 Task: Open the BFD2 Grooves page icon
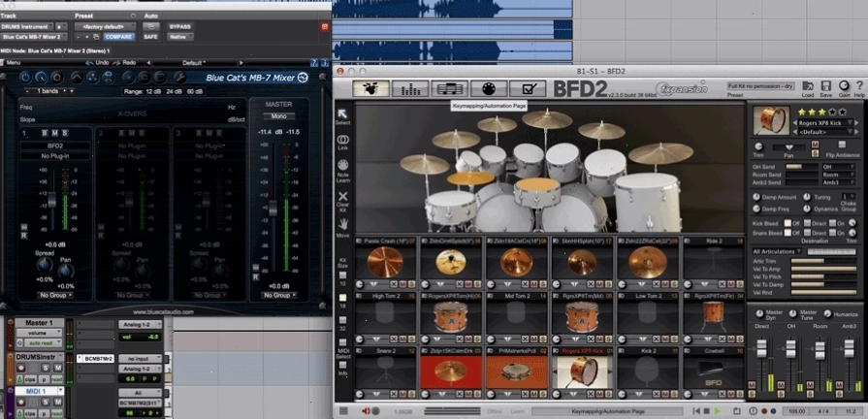pyautogui.click(x=449, y=88)
